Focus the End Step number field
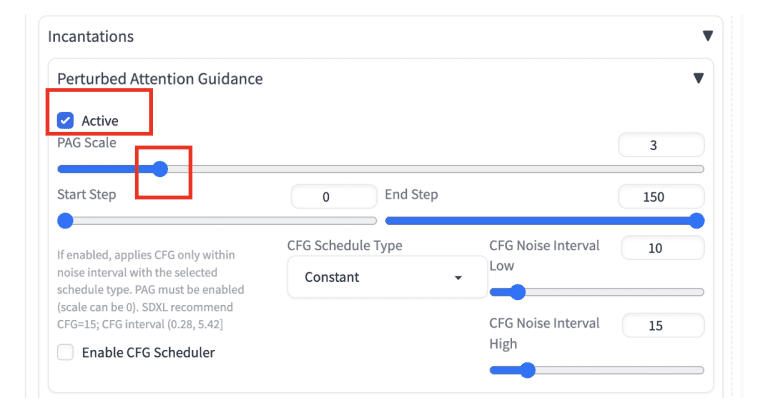Image resolution: width=768 pixels, height=420 pixels. 661,197
